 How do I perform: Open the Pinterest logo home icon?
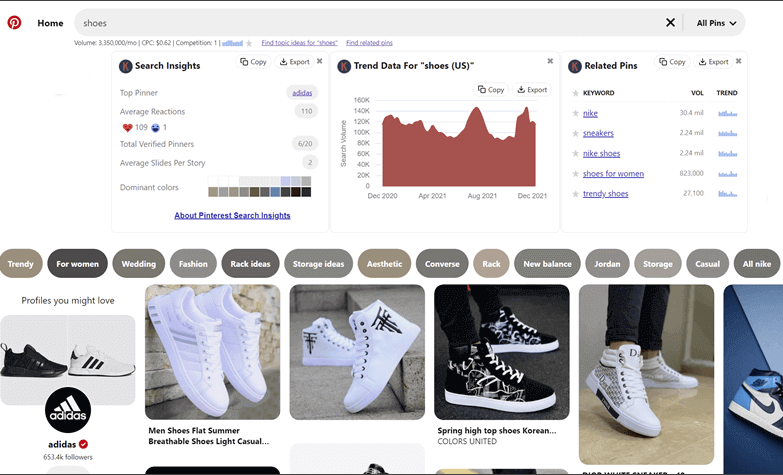[14, 22]
